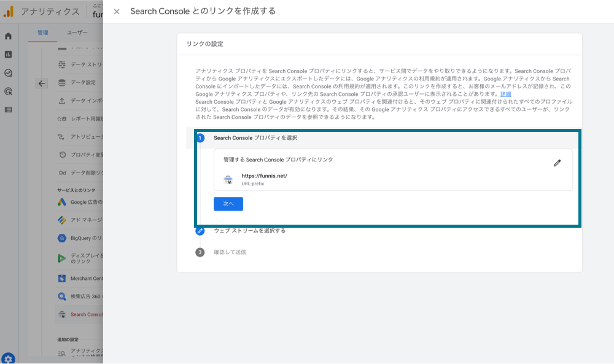614x364 pixels.
Task: Open the 詳細 link in the description
Action: click(505, 94)
